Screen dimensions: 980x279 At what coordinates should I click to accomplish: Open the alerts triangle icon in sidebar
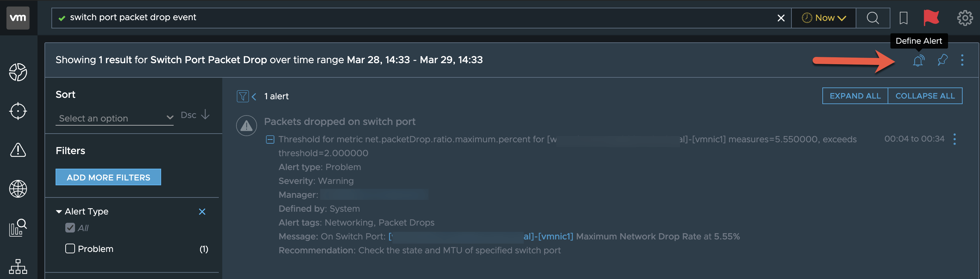pyautogui.click(x=18, y=150)
